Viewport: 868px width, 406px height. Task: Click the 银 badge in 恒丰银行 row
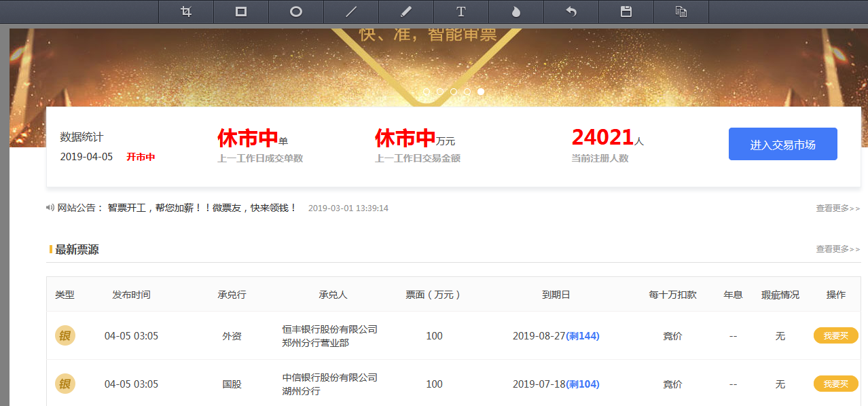[x=65, y=335]
